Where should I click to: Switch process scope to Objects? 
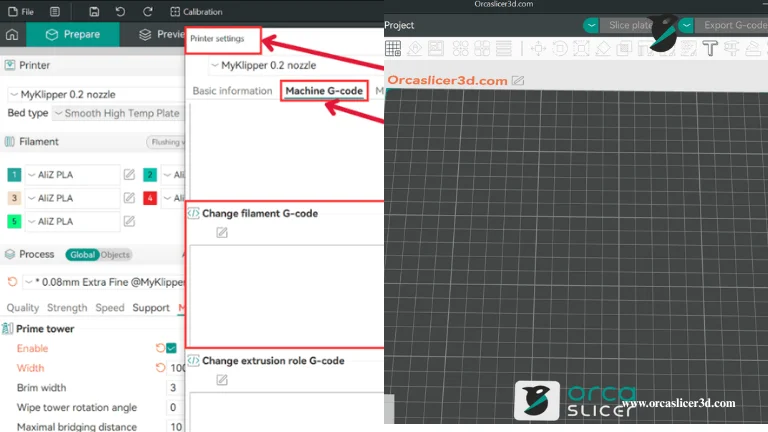[x=115, y=255]
